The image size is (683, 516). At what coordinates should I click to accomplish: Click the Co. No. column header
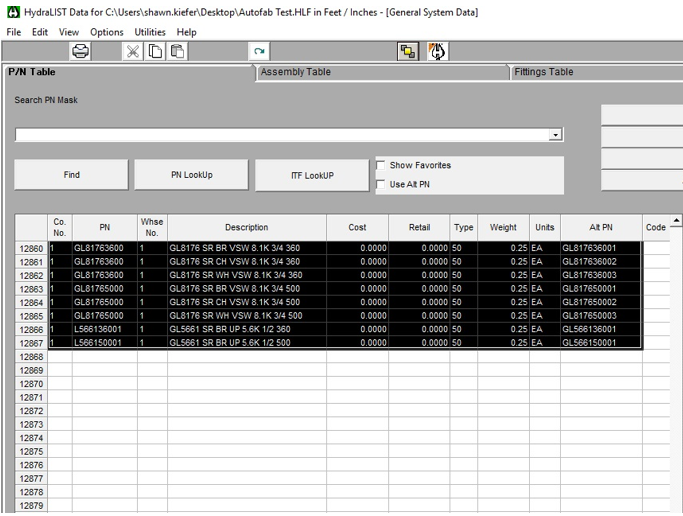point(60,227)
